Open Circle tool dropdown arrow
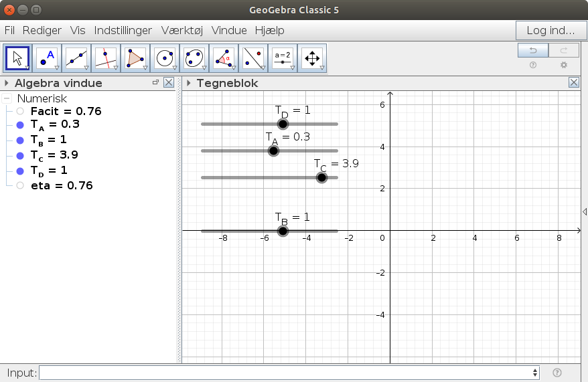588x382 pixels. pos(175,68)
